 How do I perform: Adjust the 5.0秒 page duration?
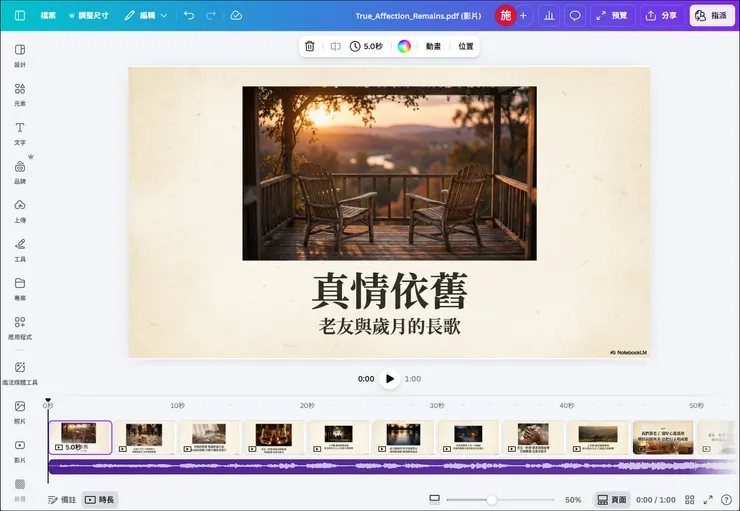(366, 46)
